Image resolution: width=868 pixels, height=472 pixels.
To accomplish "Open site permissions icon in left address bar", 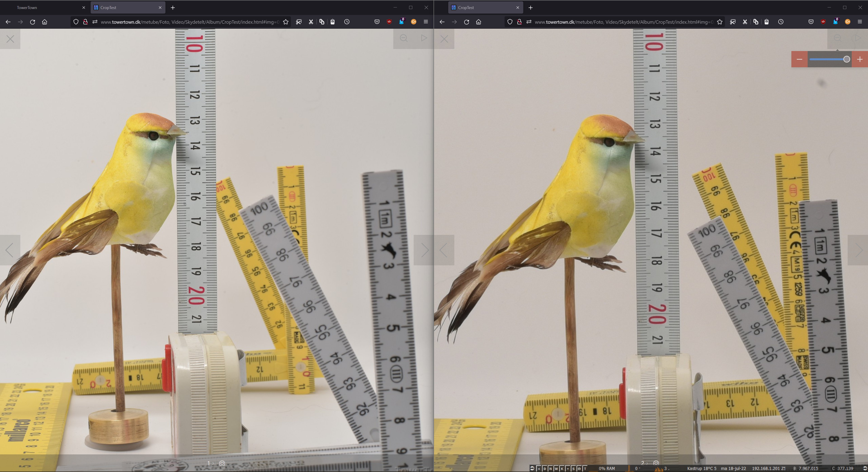I will coord(95,22).
